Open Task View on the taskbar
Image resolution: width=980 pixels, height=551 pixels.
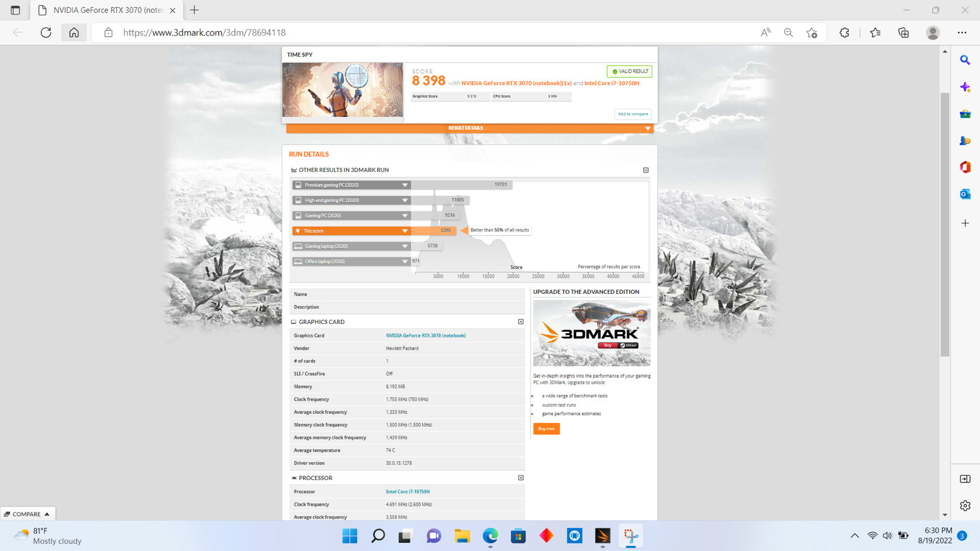pos(405,536)
